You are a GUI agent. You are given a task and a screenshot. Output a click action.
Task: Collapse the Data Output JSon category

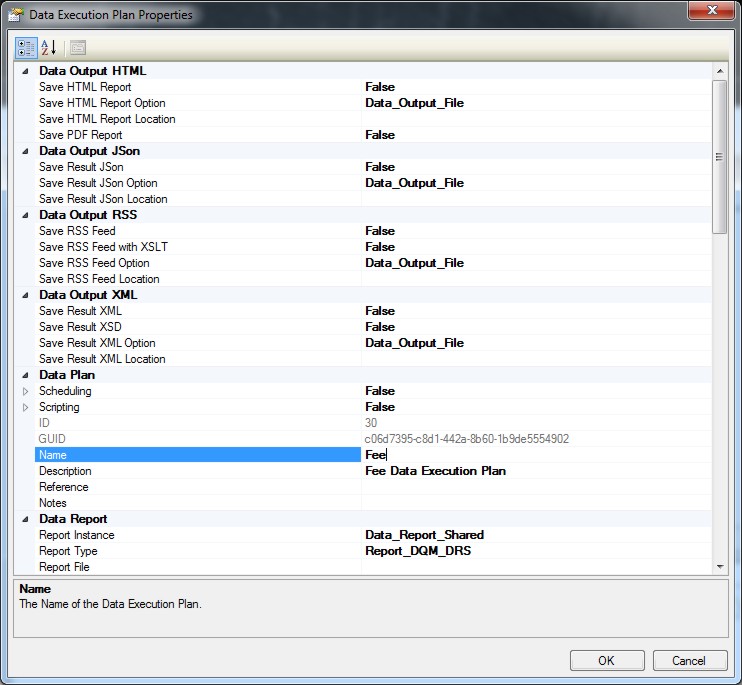[25, 151]
